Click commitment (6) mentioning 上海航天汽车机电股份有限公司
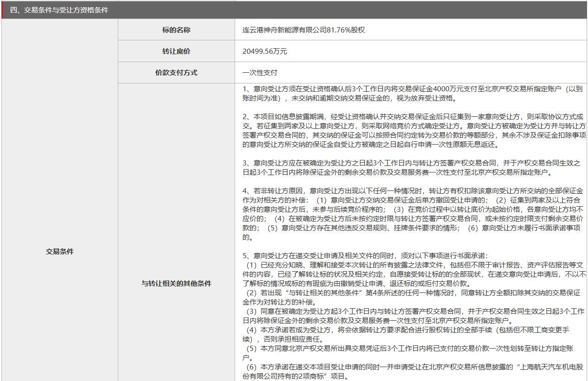The image size is (588, 381). pos(413,371)
